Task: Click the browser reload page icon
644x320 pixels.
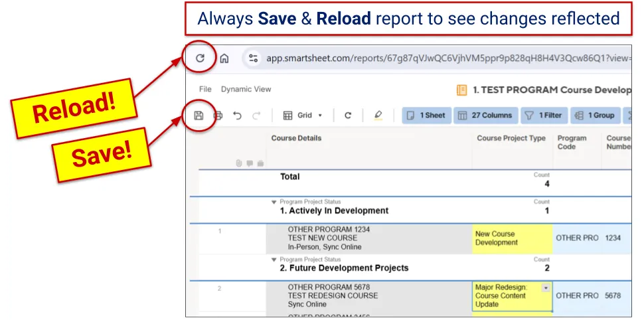Action: (x=200, y=58)
